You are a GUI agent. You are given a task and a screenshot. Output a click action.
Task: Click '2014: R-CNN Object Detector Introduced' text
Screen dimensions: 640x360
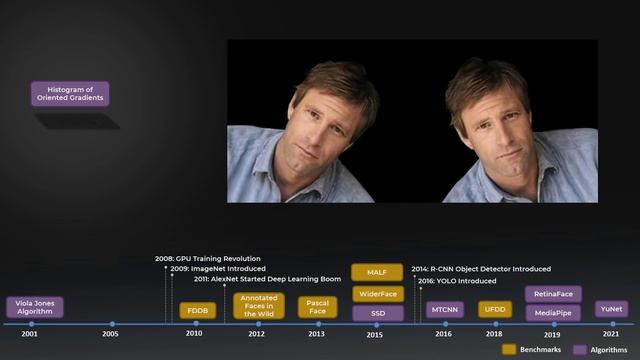[481, 269]
